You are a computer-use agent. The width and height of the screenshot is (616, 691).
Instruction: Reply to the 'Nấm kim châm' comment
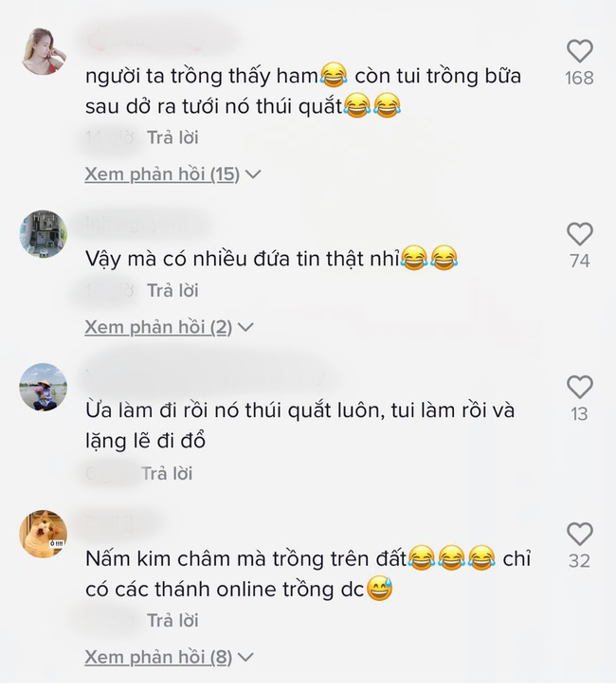point(172,621)
